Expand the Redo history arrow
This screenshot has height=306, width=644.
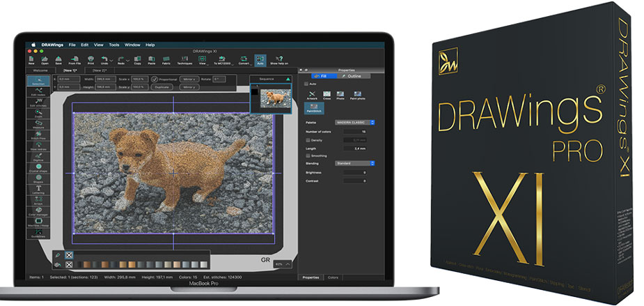(128, 61)
